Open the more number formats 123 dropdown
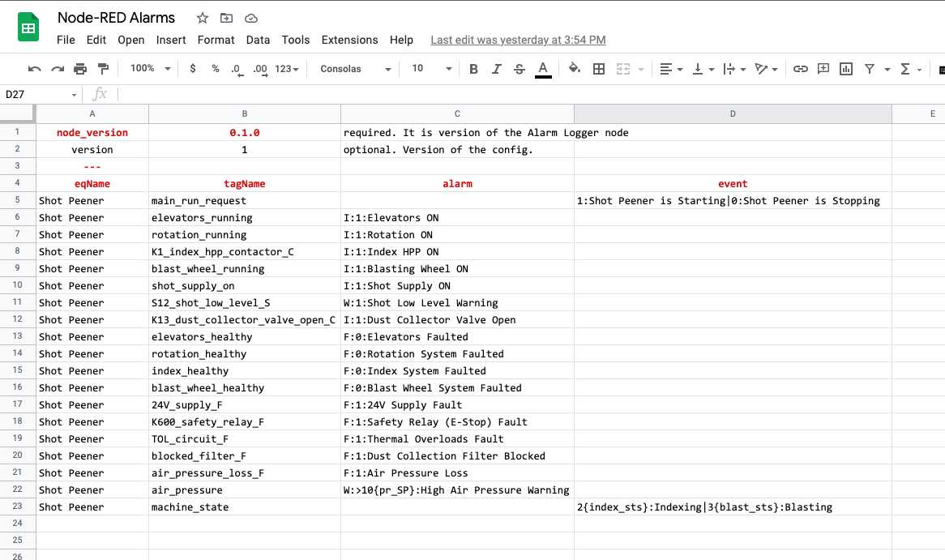 tap(287, 69)
